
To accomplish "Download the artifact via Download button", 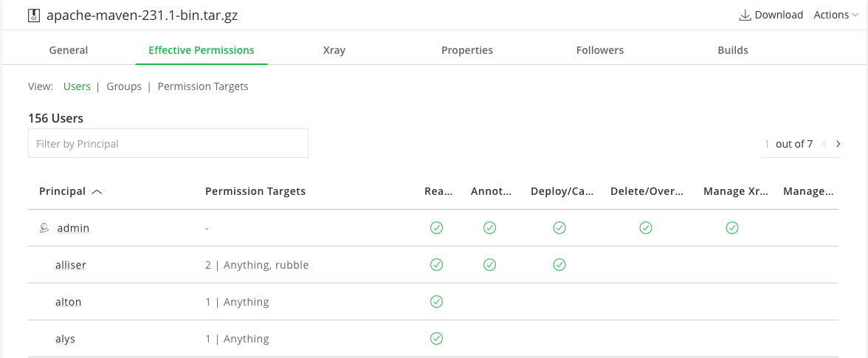I will click(x=771, y=15).
